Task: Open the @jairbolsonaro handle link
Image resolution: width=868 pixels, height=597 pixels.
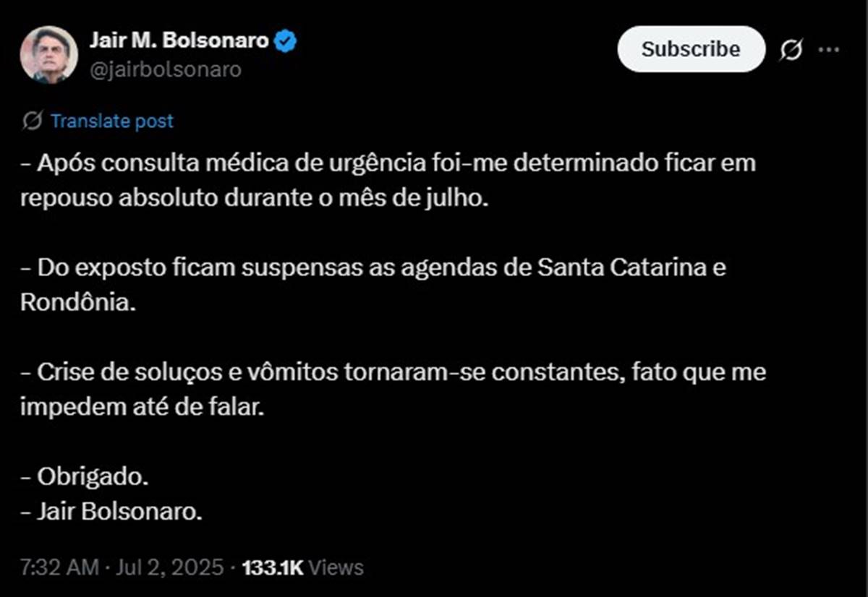Action: 166,69
